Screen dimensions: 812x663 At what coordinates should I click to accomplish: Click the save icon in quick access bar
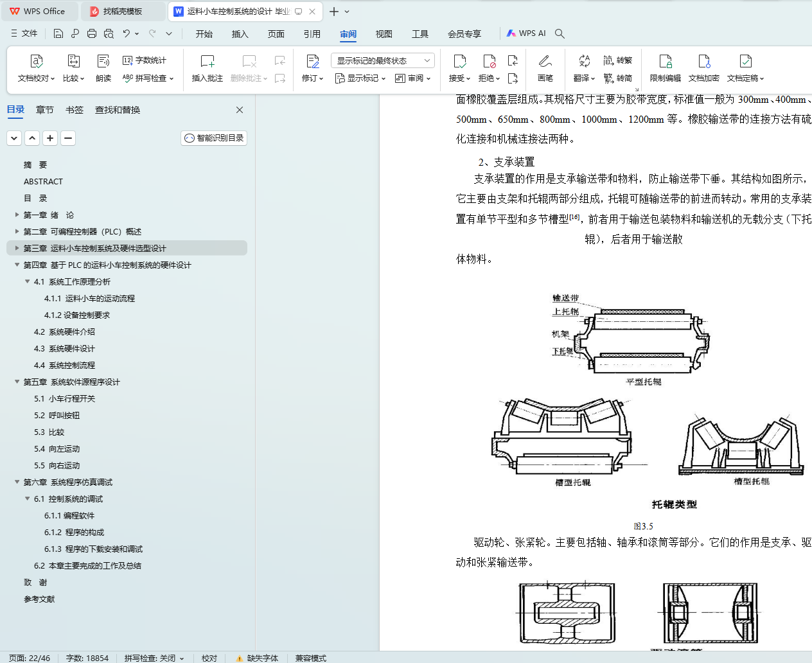(x=58, y=33)
